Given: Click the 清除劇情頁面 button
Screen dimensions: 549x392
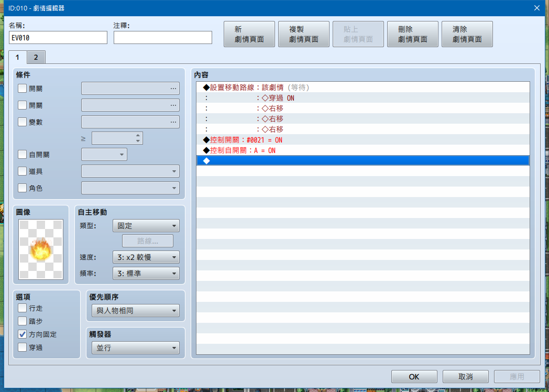Looking at the screenshot, I should (x=467, y=34).
